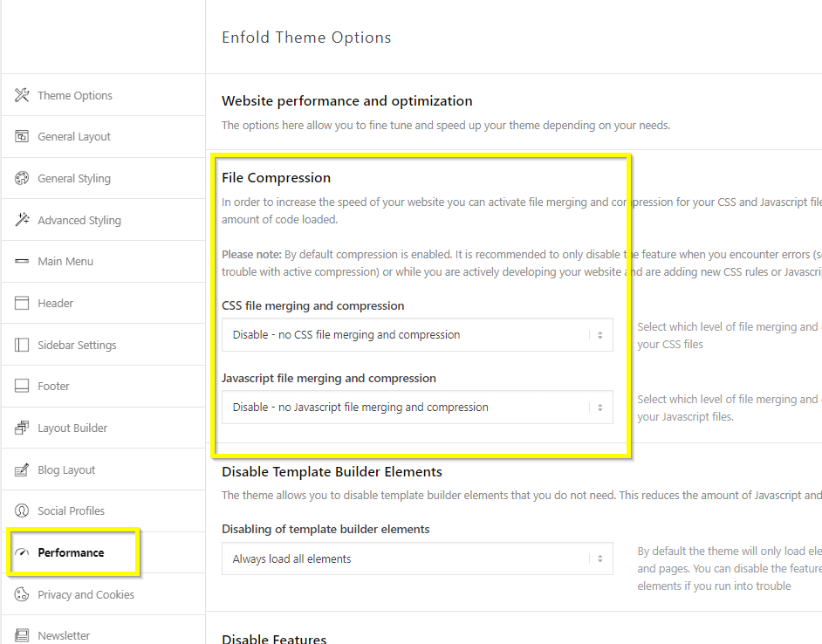Click the Social Profiles person icon

coord(22,510)
